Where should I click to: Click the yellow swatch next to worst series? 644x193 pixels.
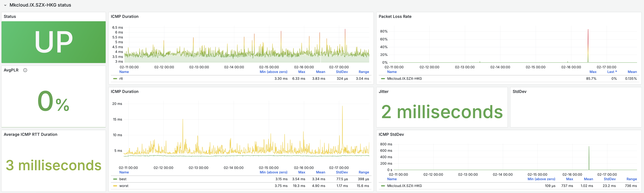coord(115,186)
